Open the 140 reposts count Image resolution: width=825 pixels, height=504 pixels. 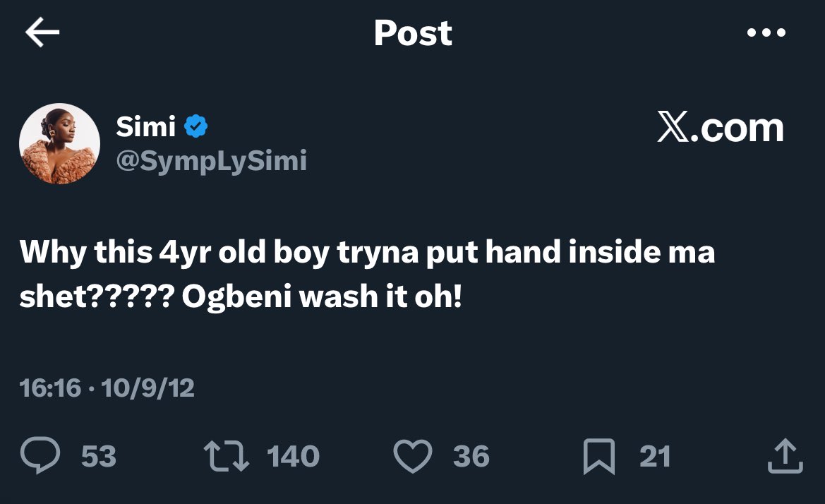(294, 457)
